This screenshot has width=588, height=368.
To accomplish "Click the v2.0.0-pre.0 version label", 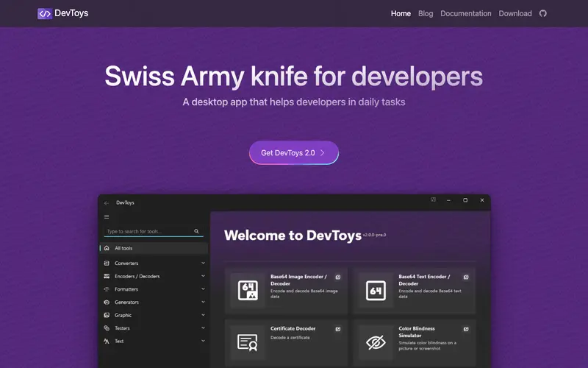I will (x=374, y=235).
